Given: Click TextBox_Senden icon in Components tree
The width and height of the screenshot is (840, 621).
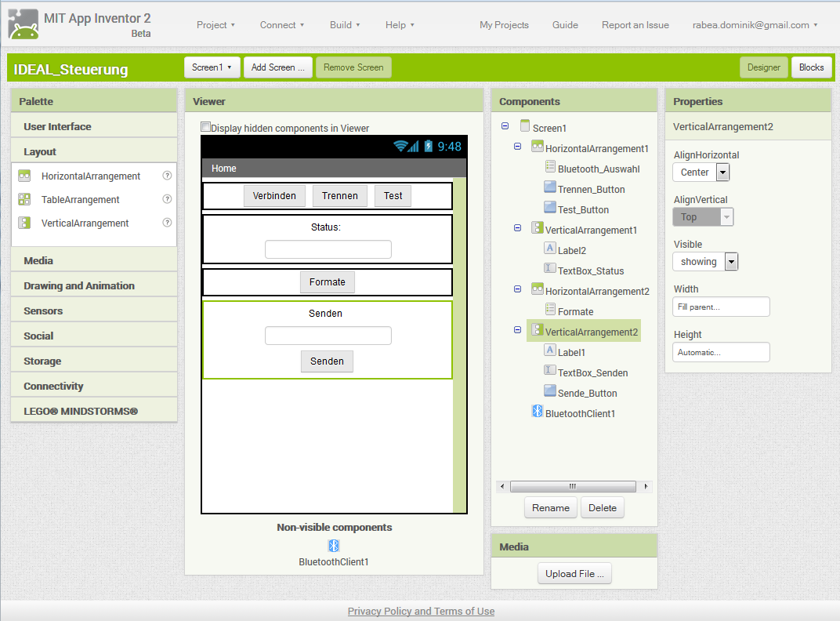Looking at the screenshot, I should [x=550, y=370].
